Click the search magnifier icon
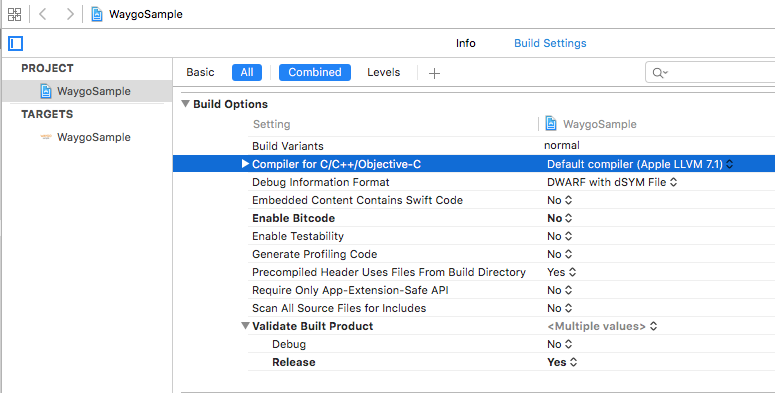The width and height of the screenshot is (775, 393). click(x=659, y=73)
